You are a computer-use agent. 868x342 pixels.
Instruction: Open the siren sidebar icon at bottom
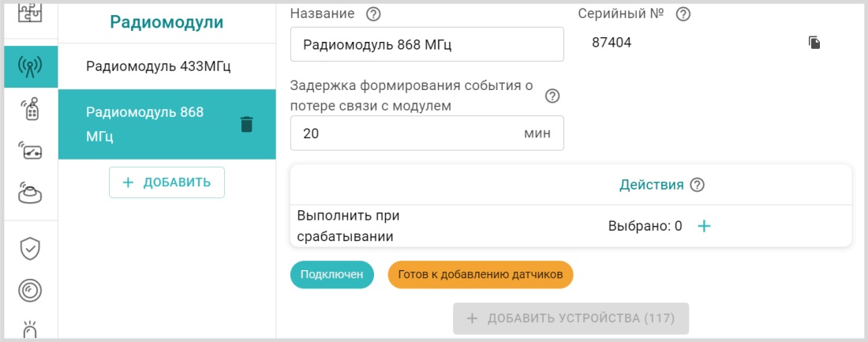coord(31,329)
